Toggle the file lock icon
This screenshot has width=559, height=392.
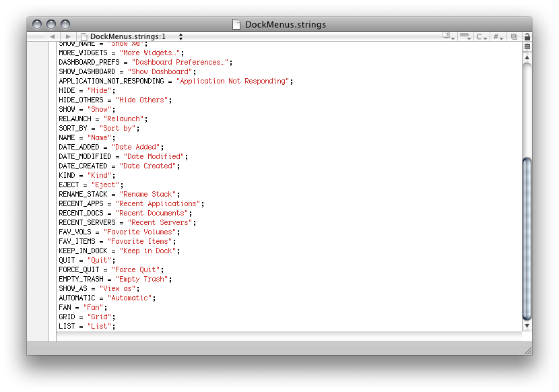(527, 36)
